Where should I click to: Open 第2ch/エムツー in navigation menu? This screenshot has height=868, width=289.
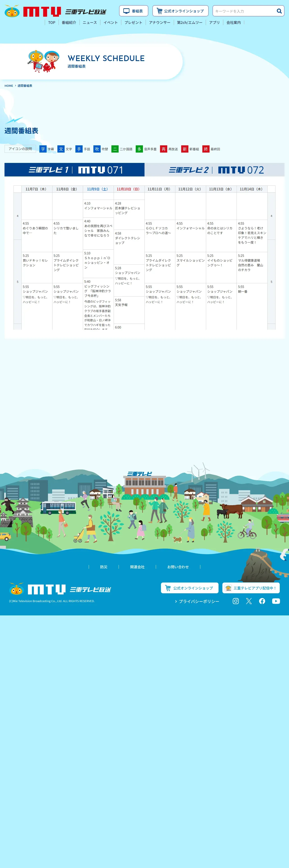pos(190,23)
